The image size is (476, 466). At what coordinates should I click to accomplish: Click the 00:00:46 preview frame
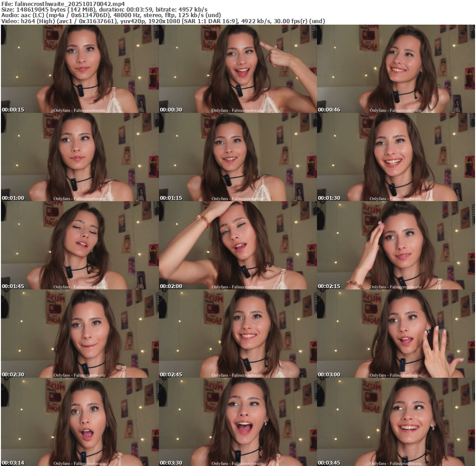(396, 69)
